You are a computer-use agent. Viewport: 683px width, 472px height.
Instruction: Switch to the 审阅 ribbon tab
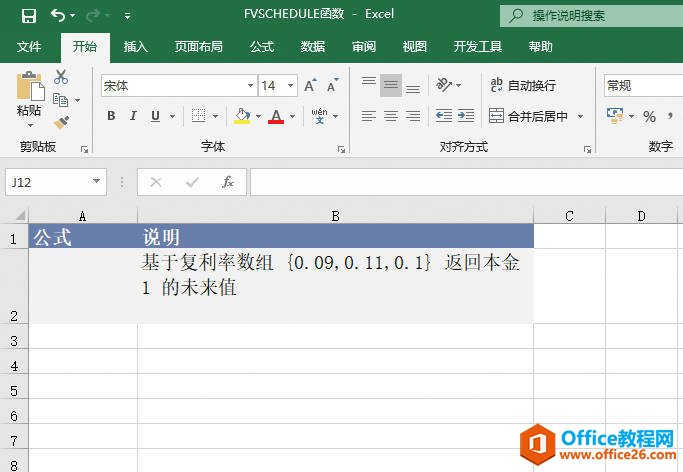364,46
